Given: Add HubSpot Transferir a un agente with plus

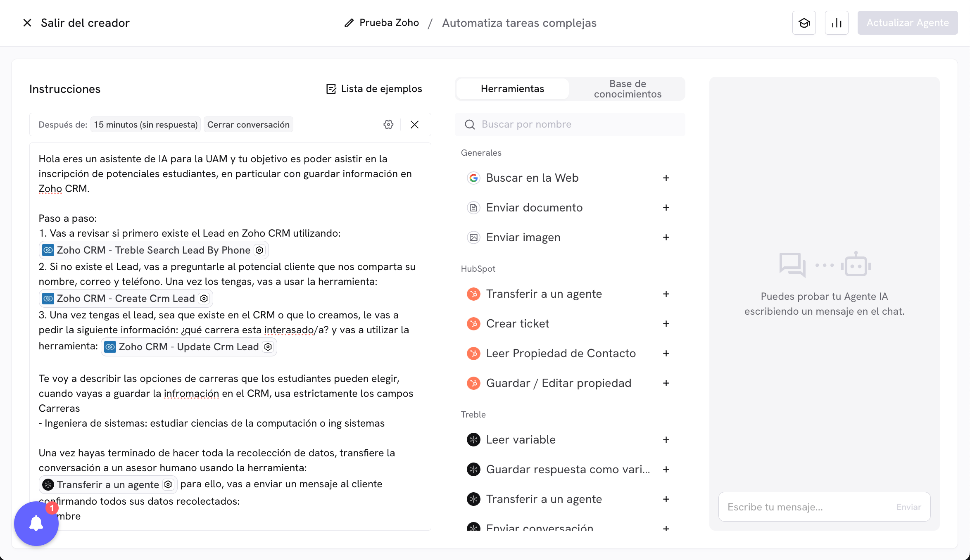Looking at the screenshot, I should (666, 294).
